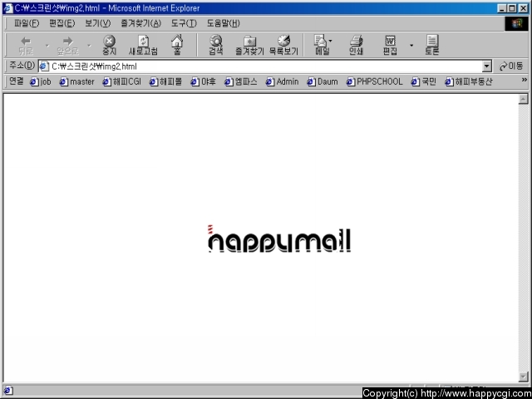Viewport: 532px width, 399px height.
Task: Open the Mail (메일) toolbar button
Action: pos(320,45)
